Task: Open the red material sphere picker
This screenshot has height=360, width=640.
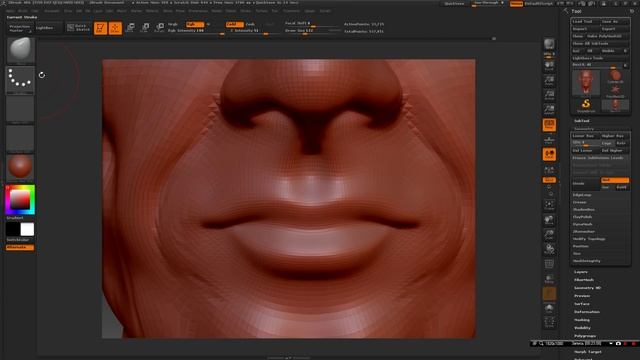Action: 20,167
